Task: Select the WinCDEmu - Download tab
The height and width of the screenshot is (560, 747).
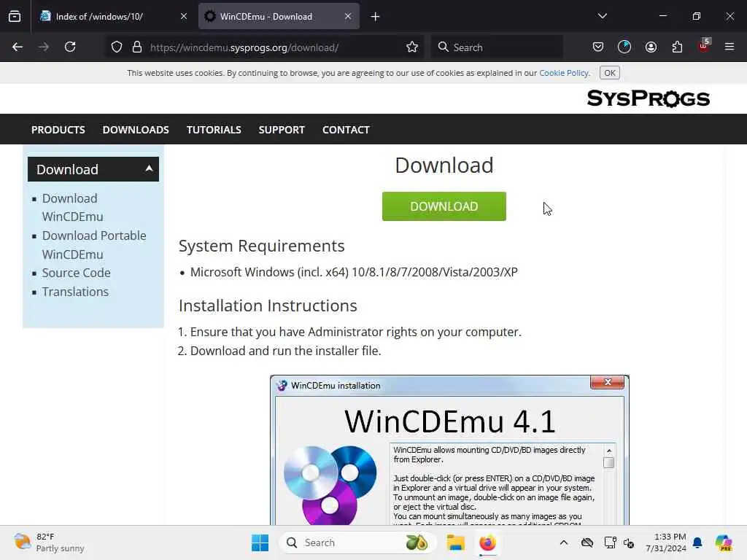Action: [279, 17]
